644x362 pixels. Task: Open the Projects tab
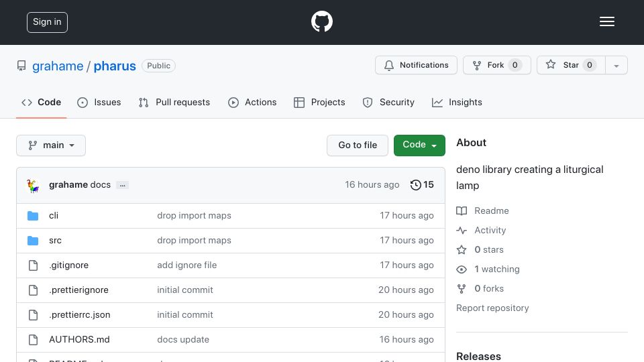coord(319,102)
